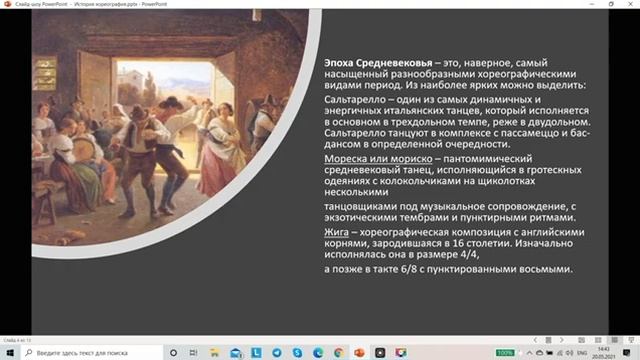Open volume control in system tray
The height and width of the screenshot is (360, 640).
(x=570, y=353)
